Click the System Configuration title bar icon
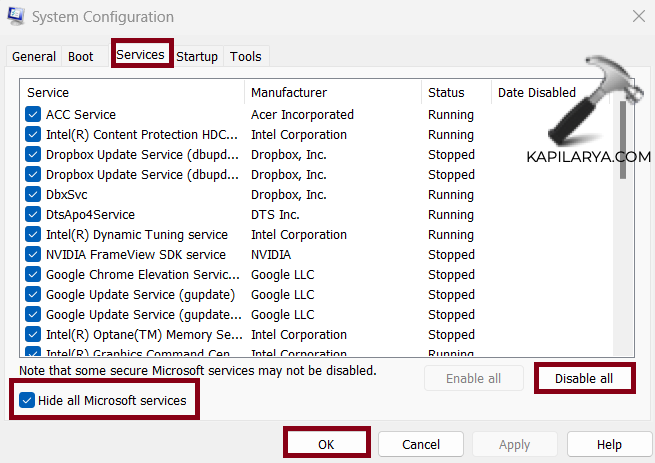 pos(16,17)
